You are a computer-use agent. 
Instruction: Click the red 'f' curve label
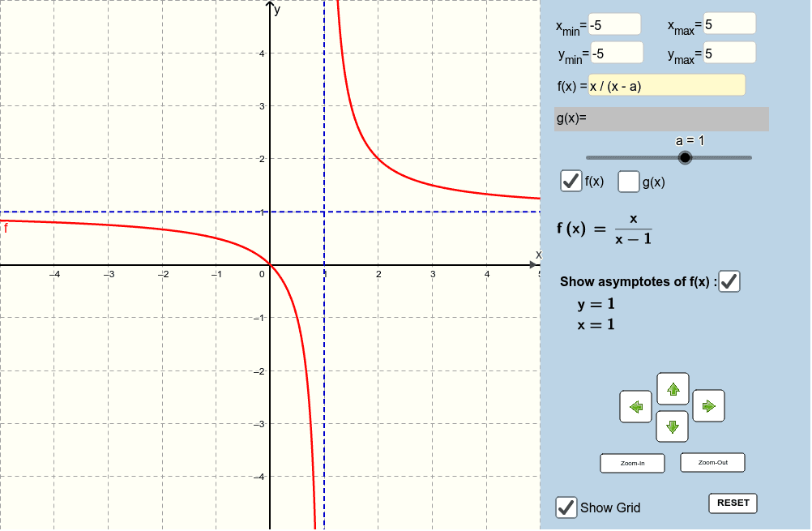(x=6, y=228)
